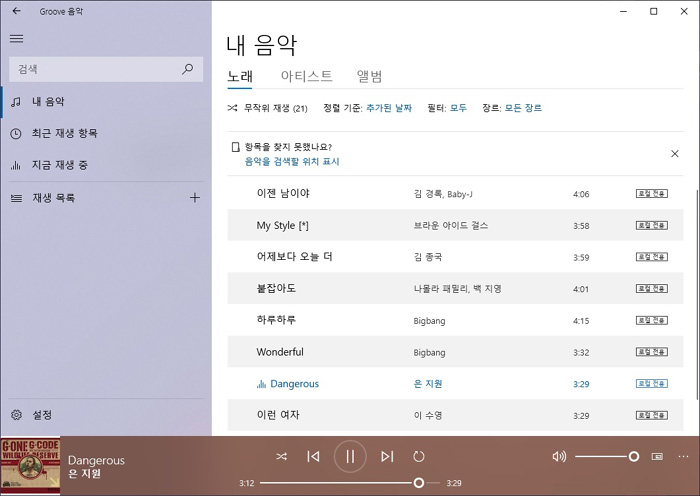Select song 하루하루
Image resolution: width=700 pixels, height=496 pixels.
coord(276,320)
